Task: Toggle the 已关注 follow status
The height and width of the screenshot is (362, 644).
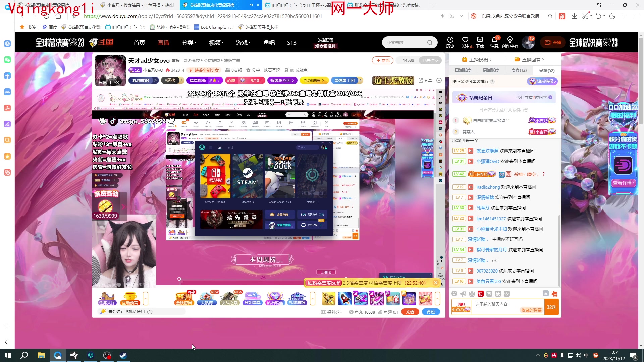Action: click(x=430, y=60)
